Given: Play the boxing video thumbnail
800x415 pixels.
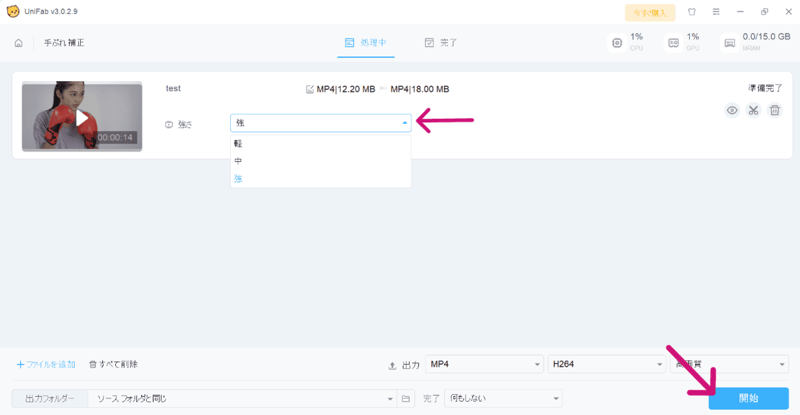Looking at the screenshot, I should 82,117.
